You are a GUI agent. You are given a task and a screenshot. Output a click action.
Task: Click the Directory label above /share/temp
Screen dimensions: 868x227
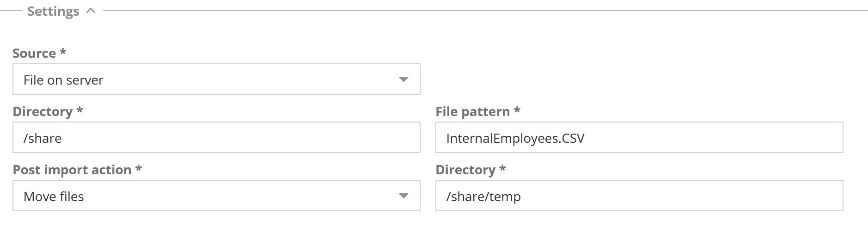(x=465, y=170)
